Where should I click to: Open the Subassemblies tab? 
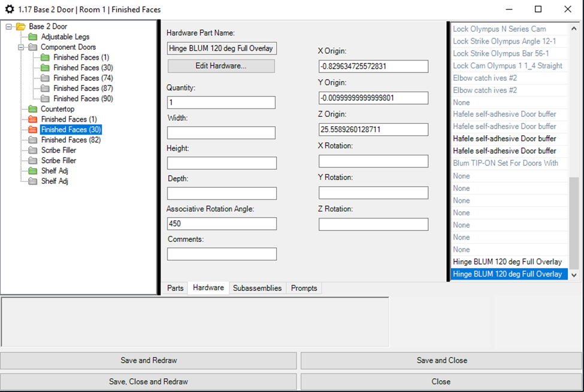tap(257, 288)
